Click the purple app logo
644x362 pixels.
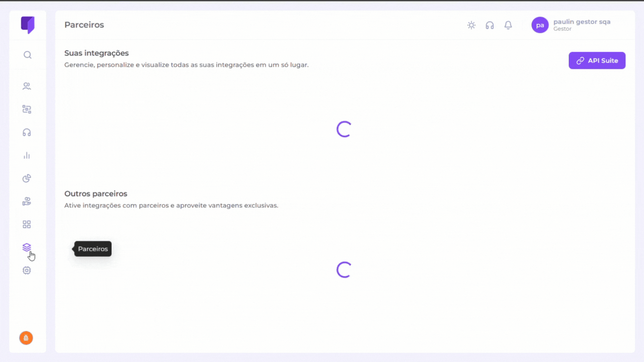[x=28, y=25]
